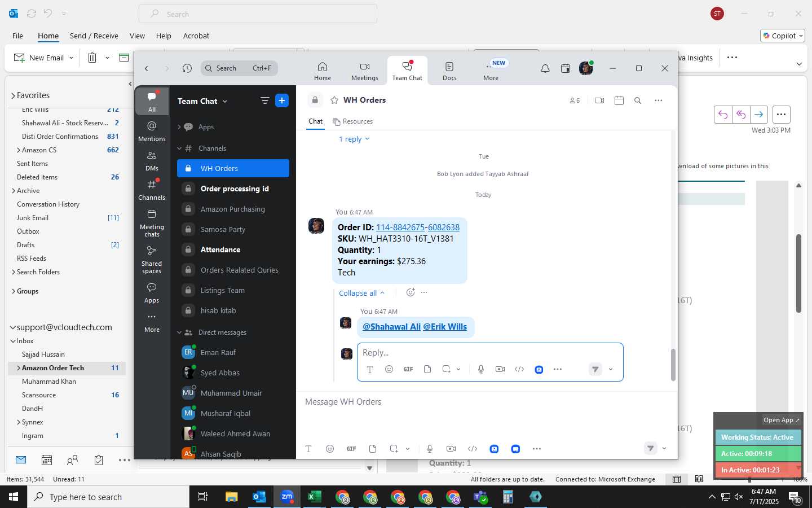View WH Orders member count
This screenshot has width=812, height=508.
pyautogui.click(x=575, y=100)
